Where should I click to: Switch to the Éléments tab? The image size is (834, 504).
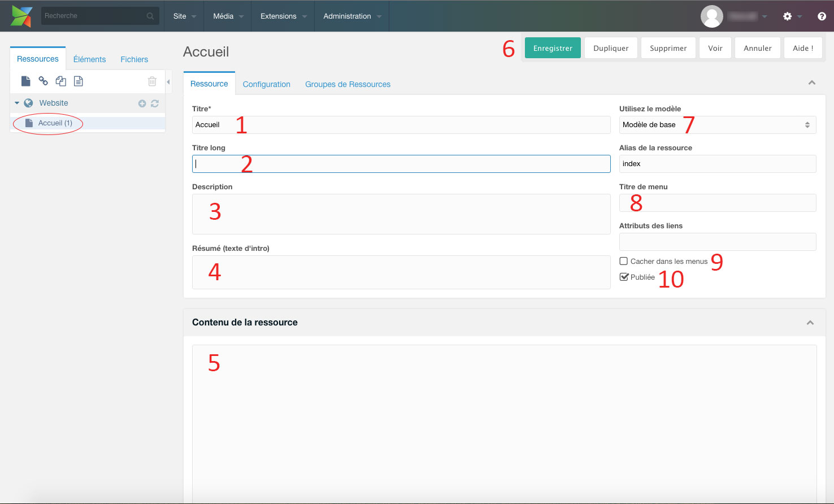click(x=89, y=59)
